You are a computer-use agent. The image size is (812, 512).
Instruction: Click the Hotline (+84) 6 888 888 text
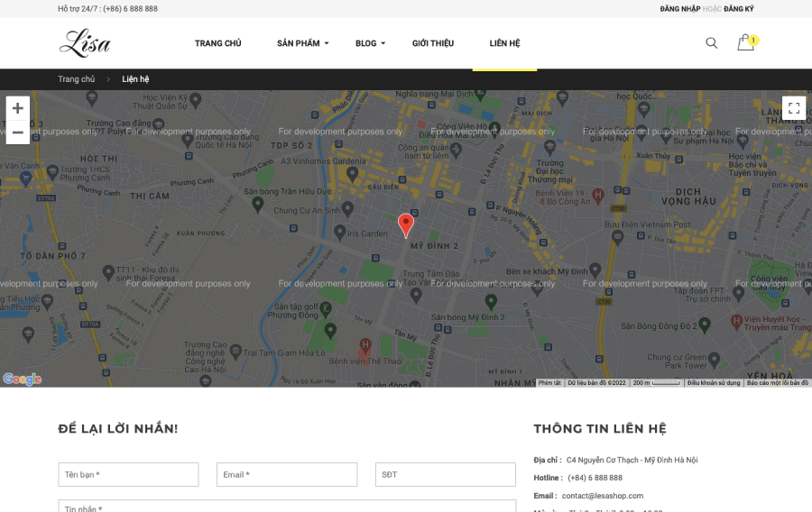click(x=595, y=478)
